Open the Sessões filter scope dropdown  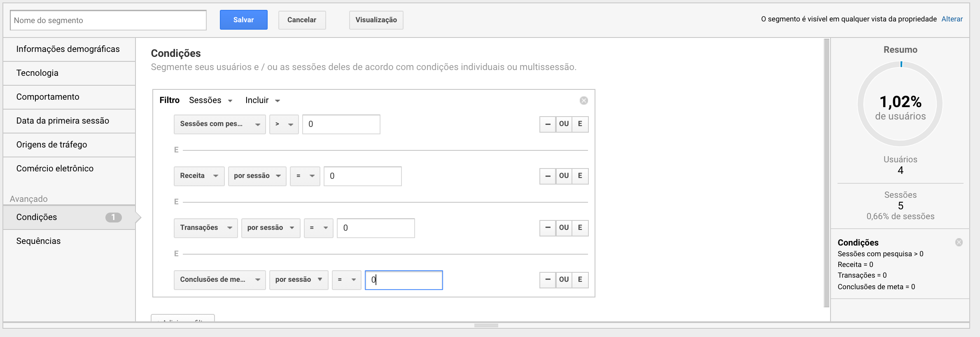coord(210,101)
